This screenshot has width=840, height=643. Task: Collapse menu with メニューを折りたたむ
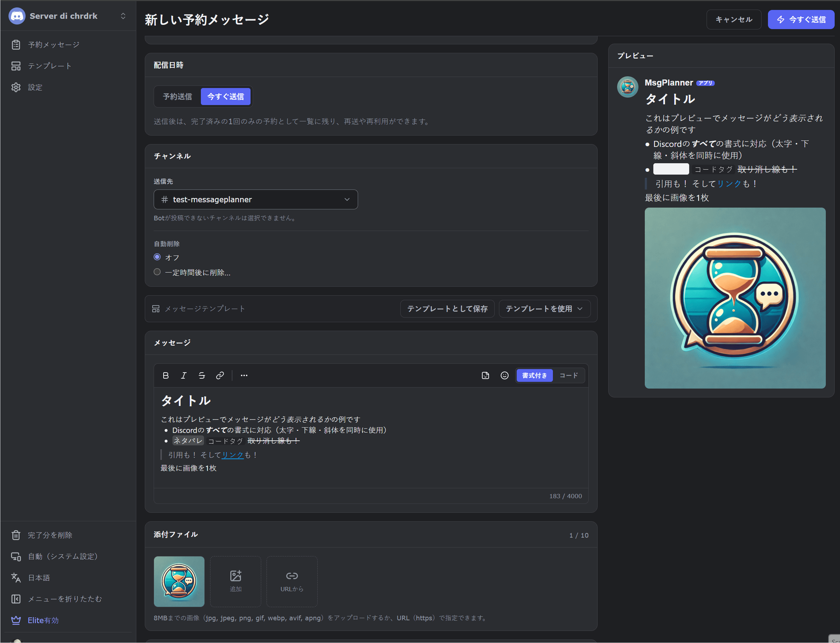click(68, 599)
